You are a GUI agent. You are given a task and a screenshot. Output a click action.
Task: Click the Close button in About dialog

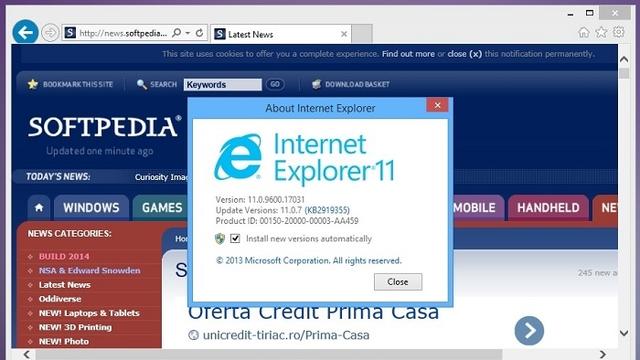tap(398, 282)
